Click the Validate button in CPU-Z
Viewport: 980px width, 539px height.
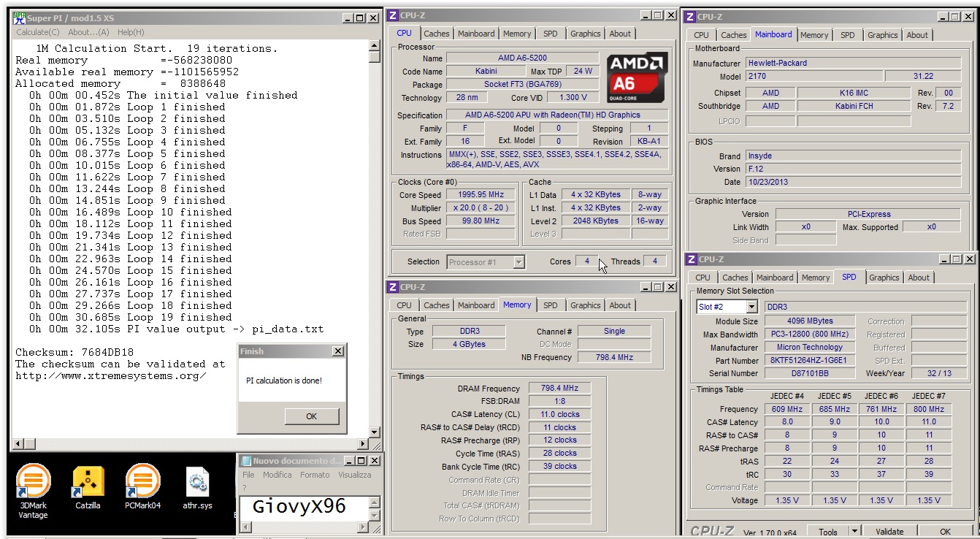[889, 532]
